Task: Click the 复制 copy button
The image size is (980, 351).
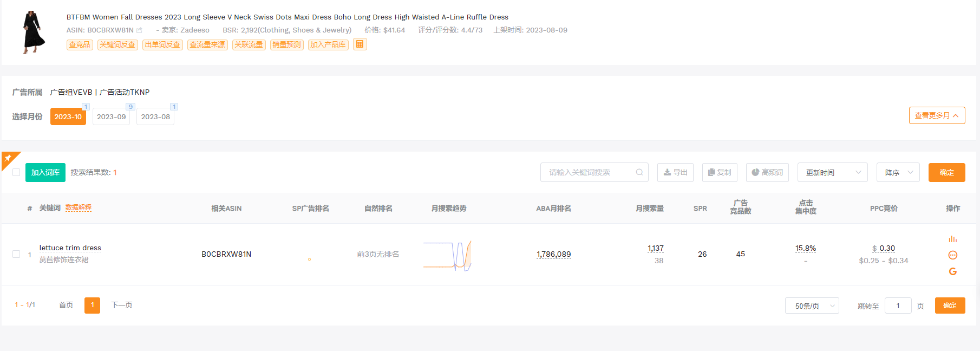Action: coord(720,172)
